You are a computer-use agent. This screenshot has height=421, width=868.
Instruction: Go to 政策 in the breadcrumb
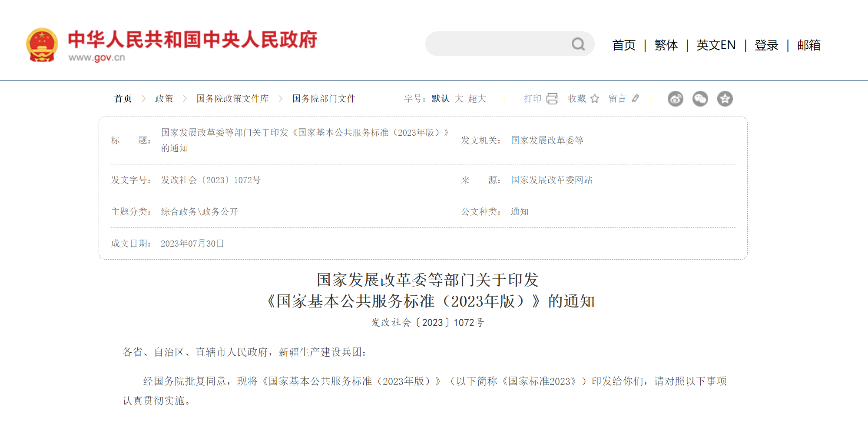click(164, 99)
